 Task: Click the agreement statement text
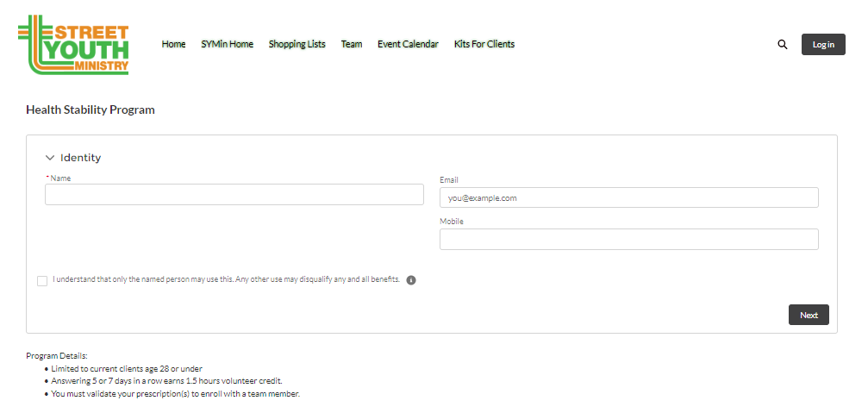coord(227,279)
